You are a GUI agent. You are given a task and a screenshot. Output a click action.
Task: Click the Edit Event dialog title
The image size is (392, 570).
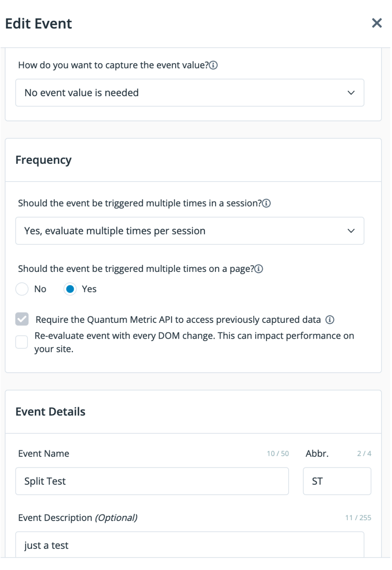[x=39, y=24]
